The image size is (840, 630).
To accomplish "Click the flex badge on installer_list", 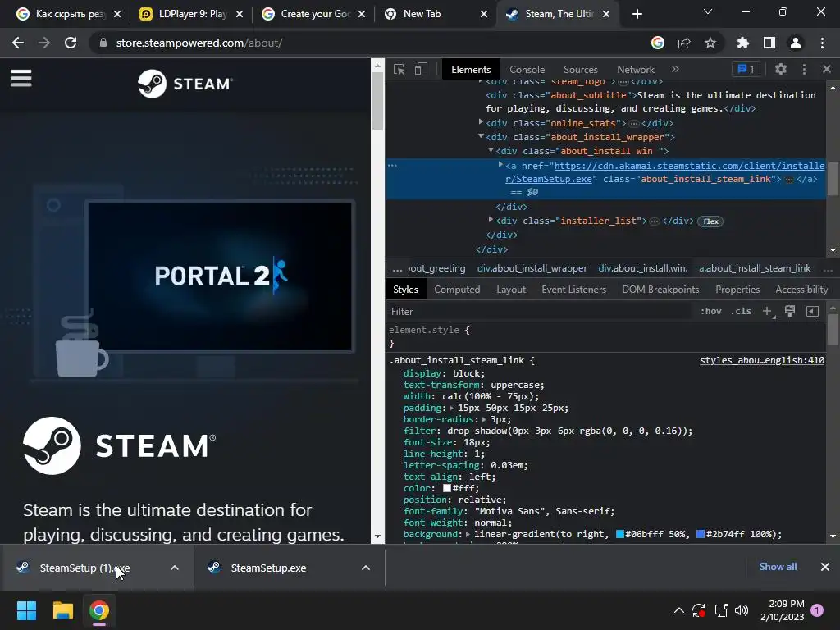I will [710, 221].
